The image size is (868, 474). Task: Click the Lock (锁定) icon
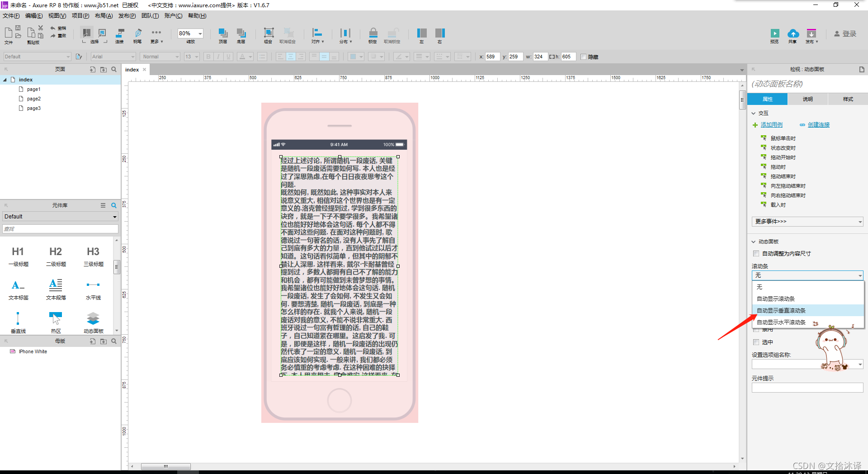point(373,33)
